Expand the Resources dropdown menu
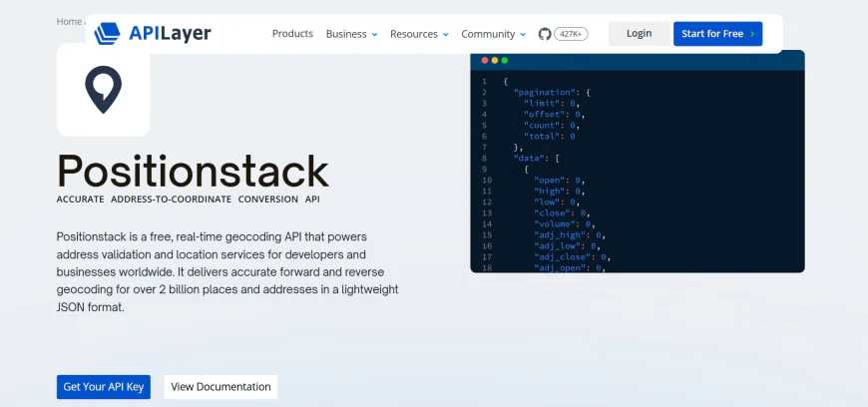 (419, 34)
